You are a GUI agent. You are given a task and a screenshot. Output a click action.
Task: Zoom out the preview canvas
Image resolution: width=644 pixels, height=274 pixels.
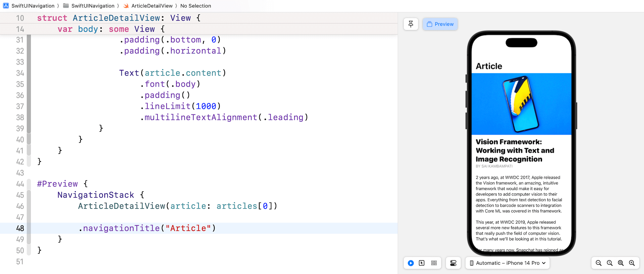pos(598,263)
